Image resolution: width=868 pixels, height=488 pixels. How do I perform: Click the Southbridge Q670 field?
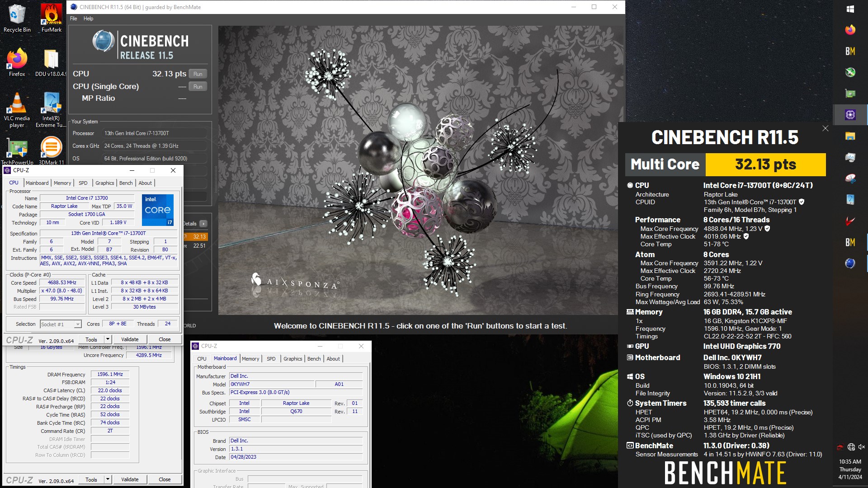[x=296, y=411]
